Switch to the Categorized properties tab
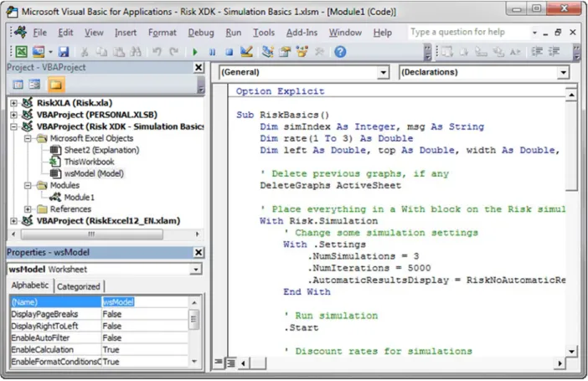 coord(79,286)
